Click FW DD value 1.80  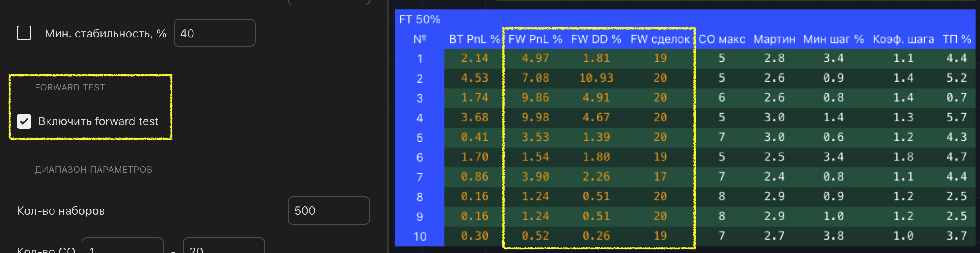click(596, 157)
